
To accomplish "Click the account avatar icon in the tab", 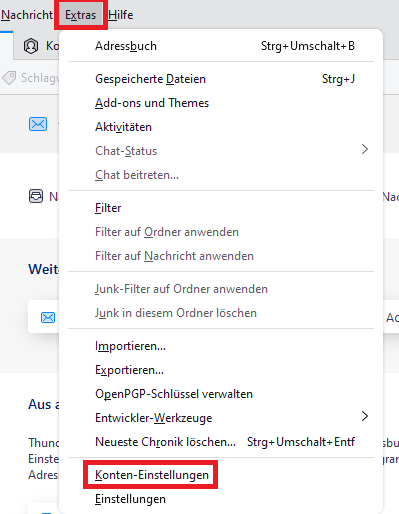I will (31, 46).
